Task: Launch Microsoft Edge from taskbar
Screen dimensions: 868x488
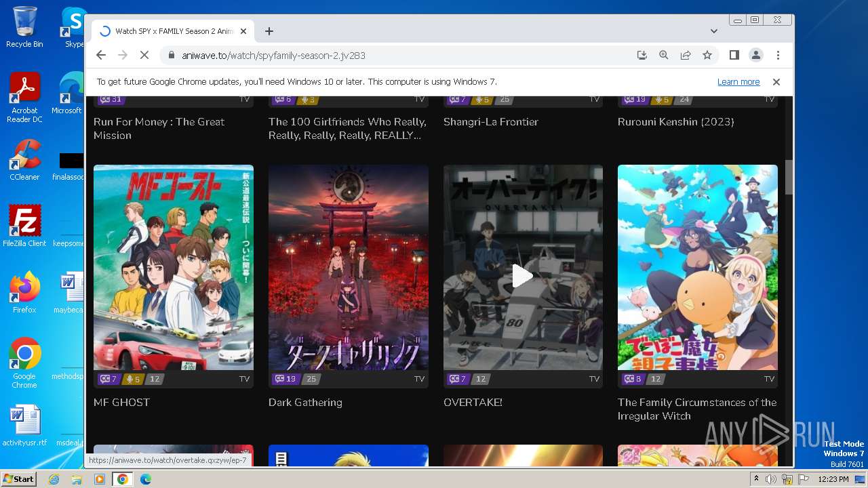Action: [146, 479]
